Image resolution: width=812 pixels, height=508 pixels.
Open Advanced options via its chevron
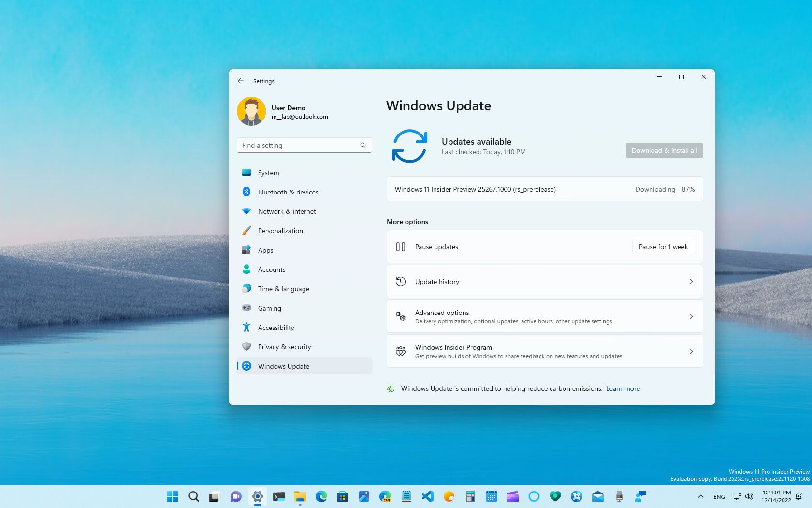(x=691, y=316)
